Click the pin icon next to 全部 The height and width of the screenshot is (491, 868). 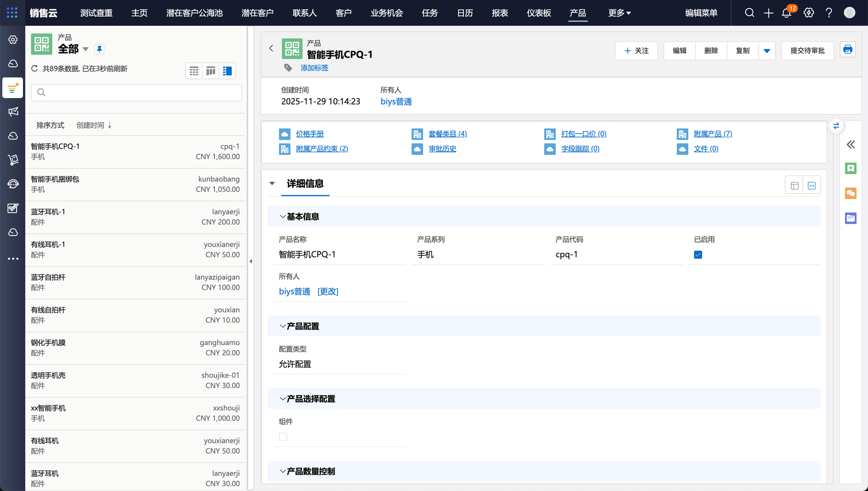pyautogui.click(x=99, y=49)
